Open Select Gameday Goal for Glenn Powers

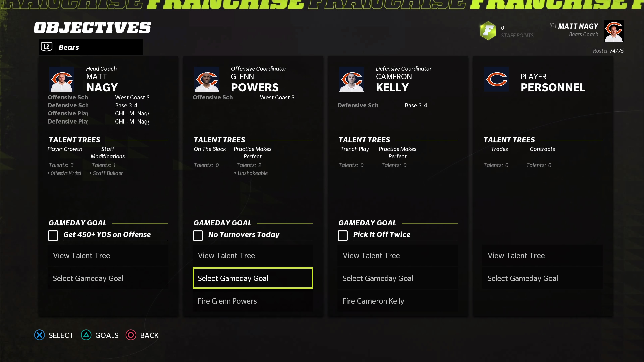(x=253, y=278)
